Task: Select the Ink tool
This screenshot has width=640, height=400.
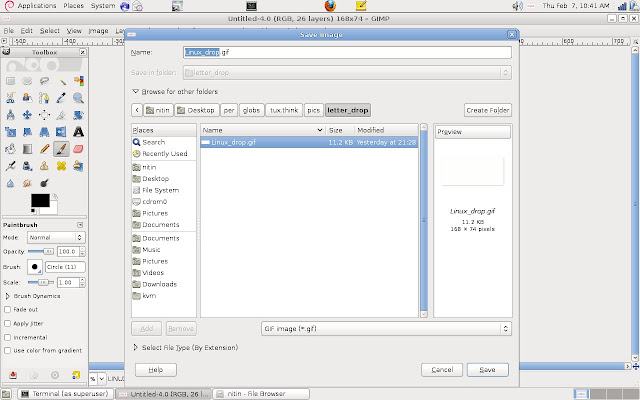Action: coord(27,166)
